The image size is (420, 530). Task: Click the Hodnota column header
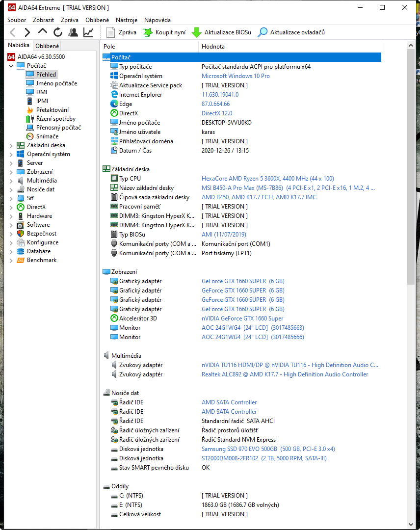[289, 47]
